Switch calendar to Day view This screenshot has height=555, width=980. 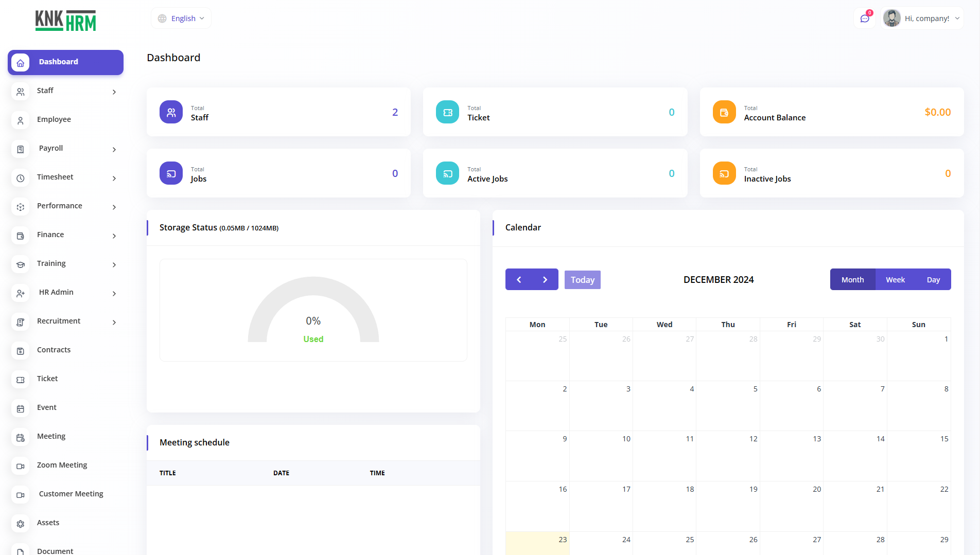(933, 280)
